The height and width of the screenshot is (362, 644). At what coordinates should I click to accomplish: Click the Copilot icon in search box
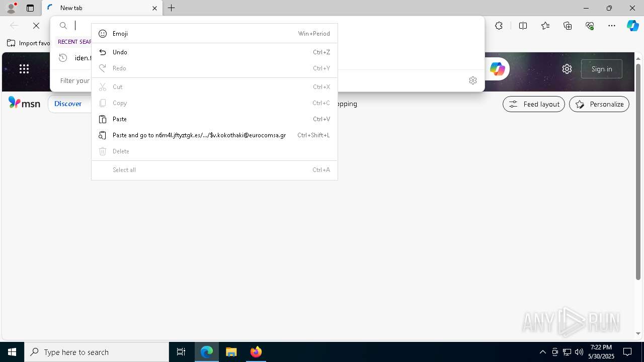(x=497, y=69)
